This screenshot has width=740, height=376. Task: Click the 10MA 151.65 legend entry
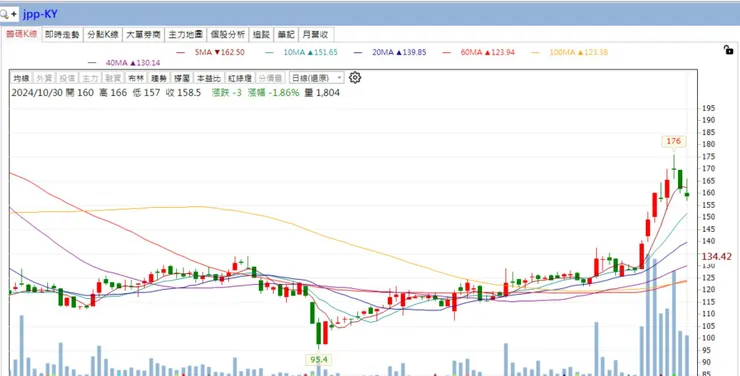pos(302,52)
